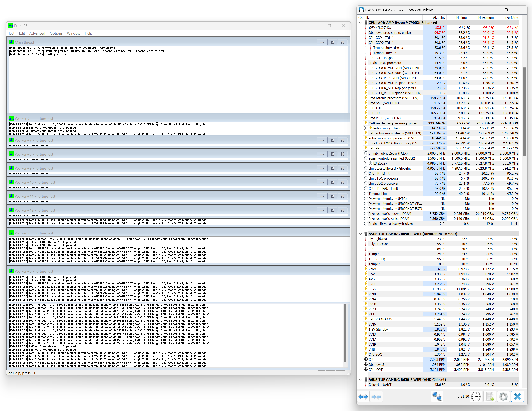532x411 pixels.
Task: Open the remote network monitoring icon
Action: pos(437,397)
